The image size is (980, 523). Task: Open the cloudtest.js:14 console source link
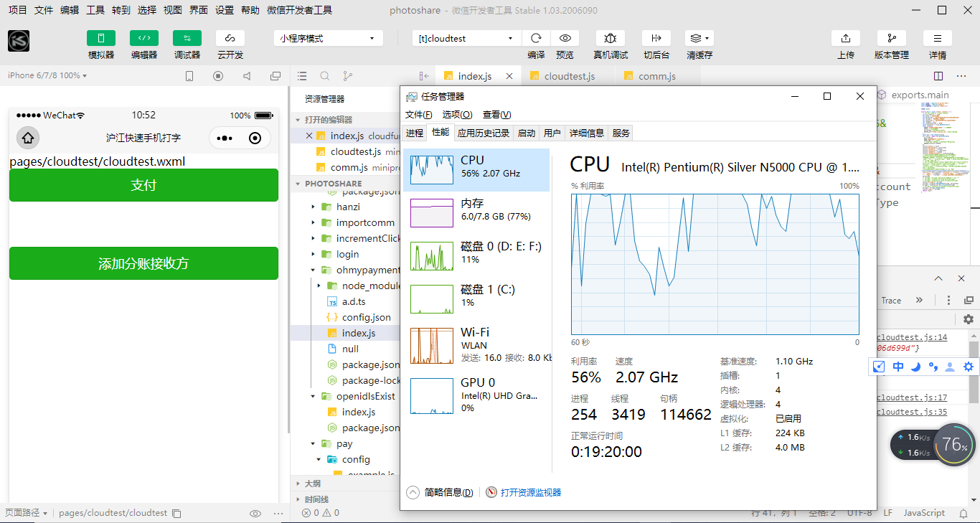912,337
